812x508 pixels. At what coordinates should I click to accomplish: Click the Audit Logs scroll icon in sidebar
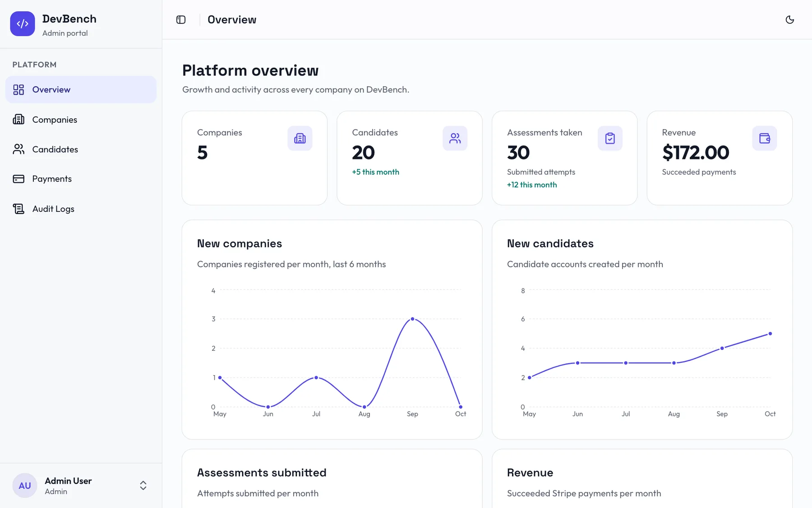click(18, 209)
